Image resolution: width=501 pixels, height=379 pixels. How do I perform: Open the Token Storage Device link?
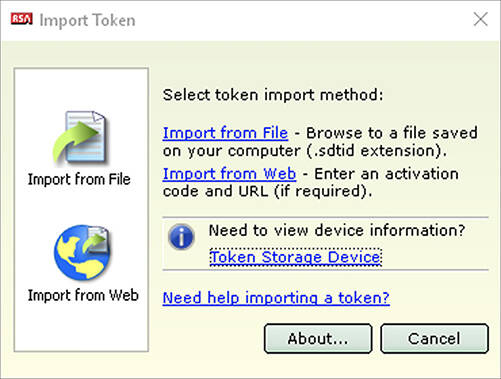pyautogui.click(x=296, y=257)
